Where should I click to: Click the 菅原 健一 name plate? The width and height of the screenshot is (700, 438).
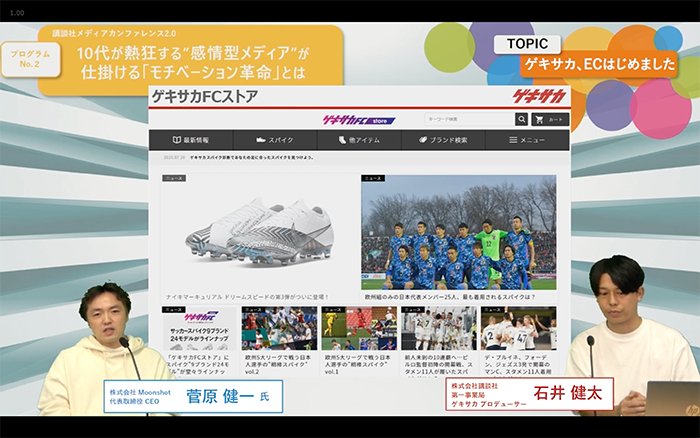193,396
